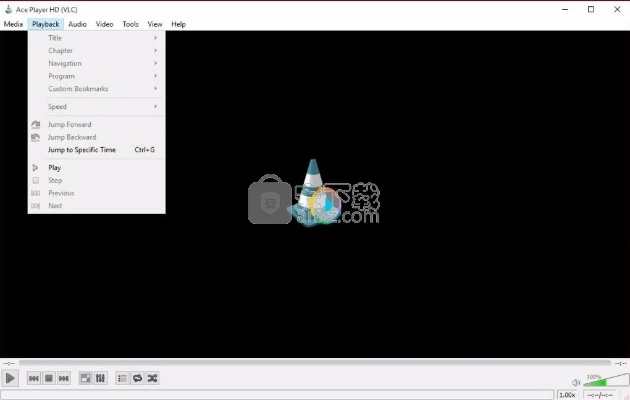Show the playlist icon
630x400 pixels.
122,378
